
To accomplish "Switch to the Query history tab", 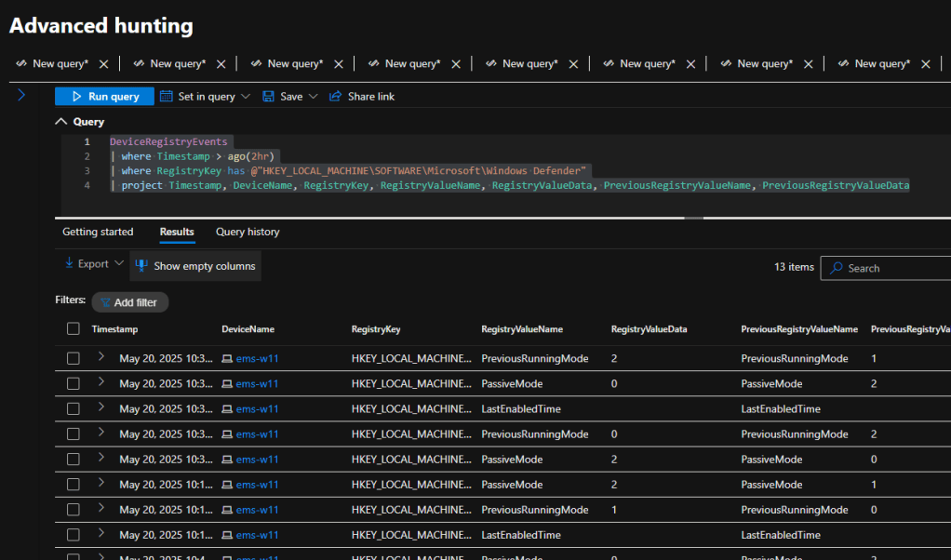I will pyautogui.click(x=248, y=232).
